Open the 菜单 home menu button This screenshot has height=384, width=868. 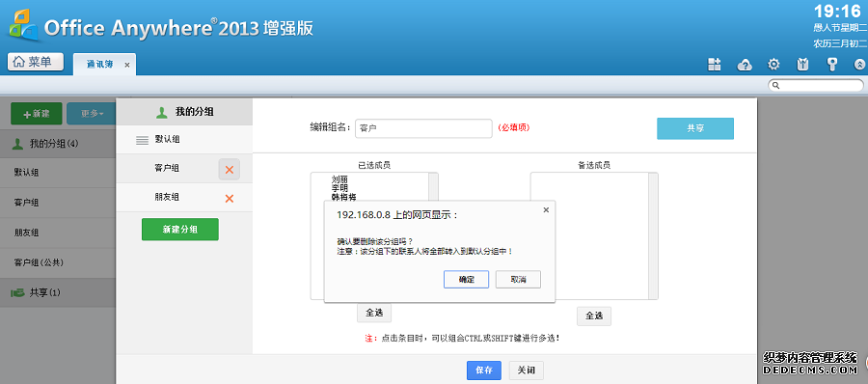point(36,62)
